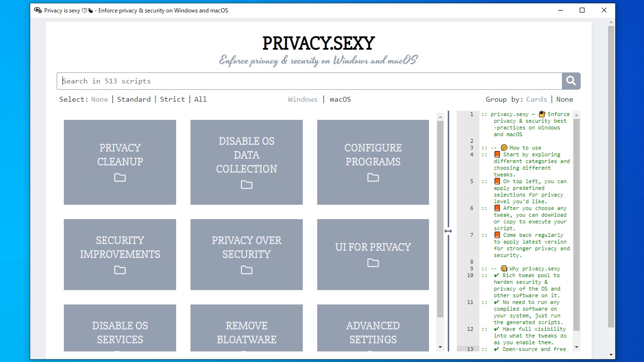The image size is (644, 362).
Task: Click the app icon in the window title bar
Action: pos(38,10)
